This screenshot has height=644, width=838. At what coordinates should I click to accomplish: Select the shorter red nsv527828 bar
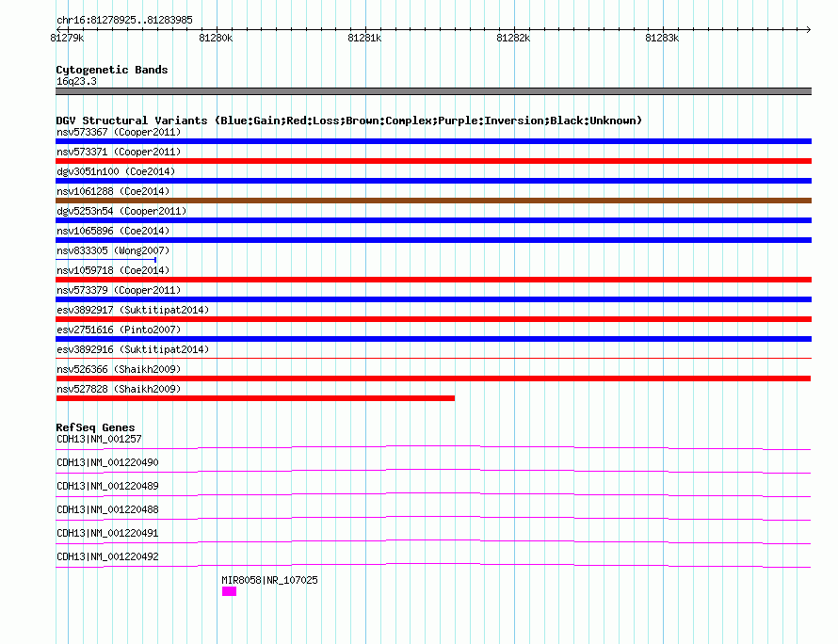coord(255,398)
